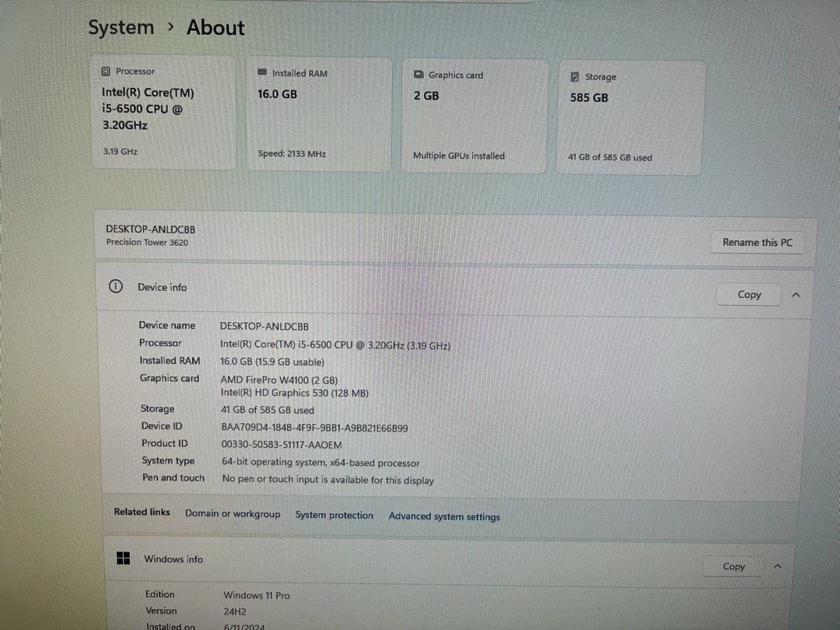Click 41 GB of 585 GB used in Storage card
Image resolution: width=840 pixels, height=630 pixels.
(x=610, y=157)
